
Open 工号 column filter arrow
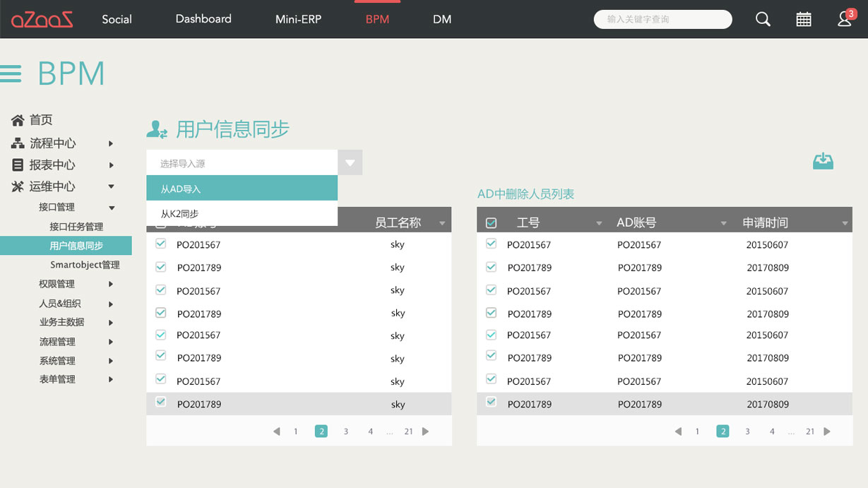tap(599, 223)
